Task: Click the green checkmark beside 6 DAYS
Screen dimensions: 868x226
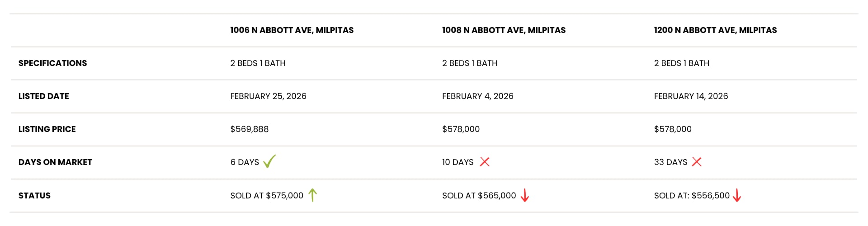Action: 269,161
